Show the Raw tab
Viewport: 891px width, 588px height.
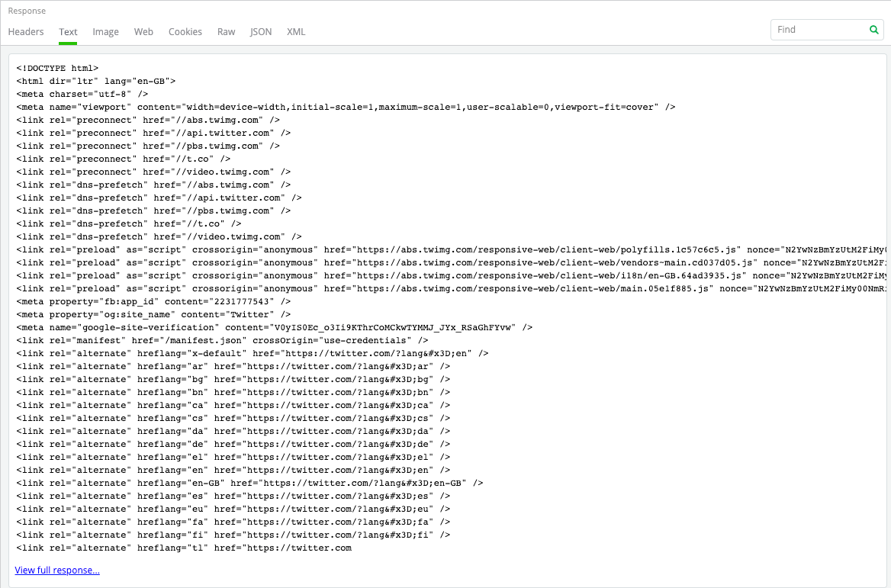[x=226, y=32]
